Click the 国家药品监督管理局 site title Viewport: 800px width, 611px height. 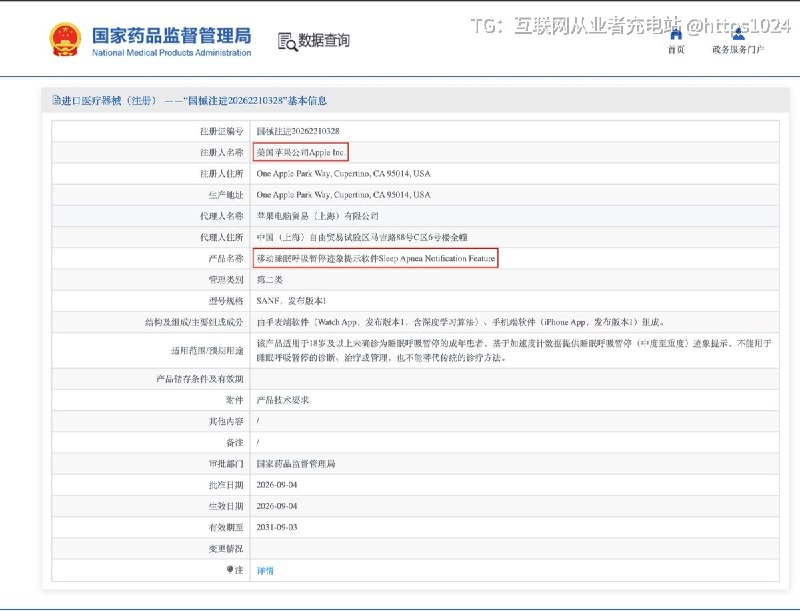coord(171,36)
